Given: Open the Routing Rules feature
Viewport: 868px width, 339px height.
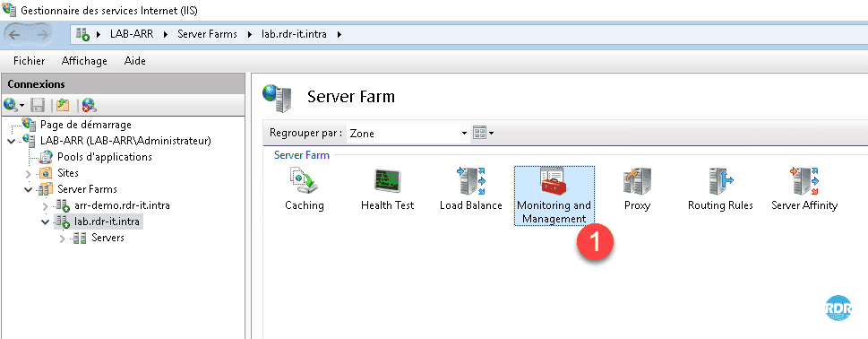Looking at the screenshot, I should [x=720, y=189].
